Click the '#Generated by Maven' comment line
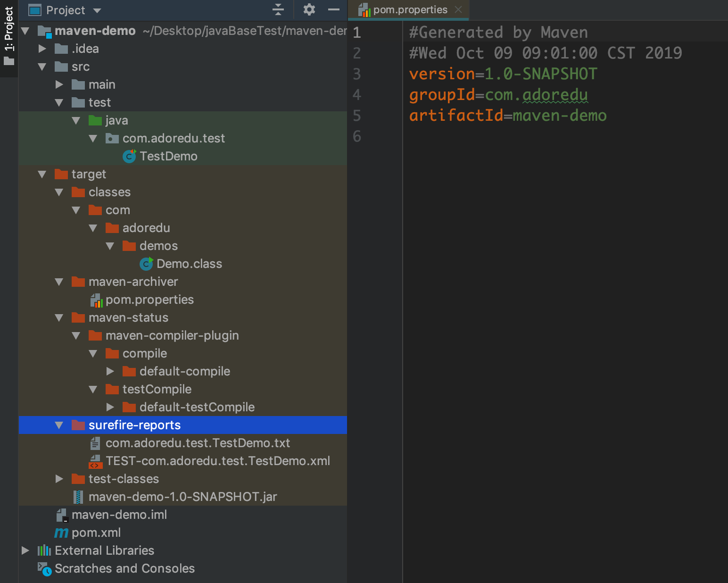This screenshot has height=583, width=728. point(498,33)
